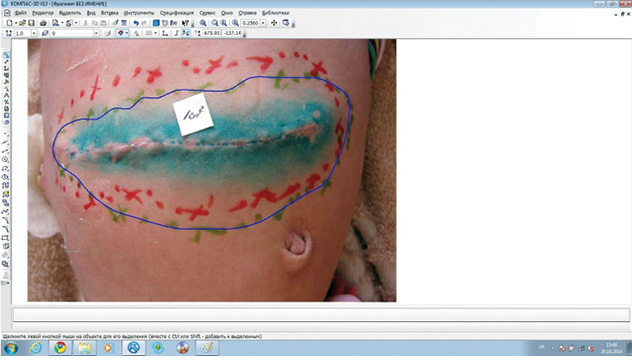This screenshot has width=632, height=361.
Task: Expand the zoom scale 0.2560 dropdown
Action: [263, 23]
